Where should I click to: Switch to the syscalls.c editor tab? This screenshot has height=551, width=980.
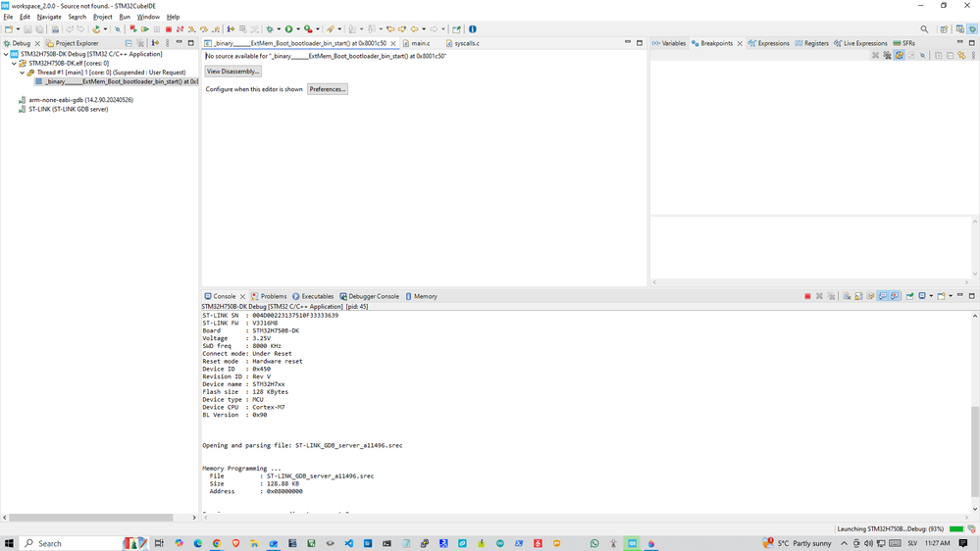[462, 43]
